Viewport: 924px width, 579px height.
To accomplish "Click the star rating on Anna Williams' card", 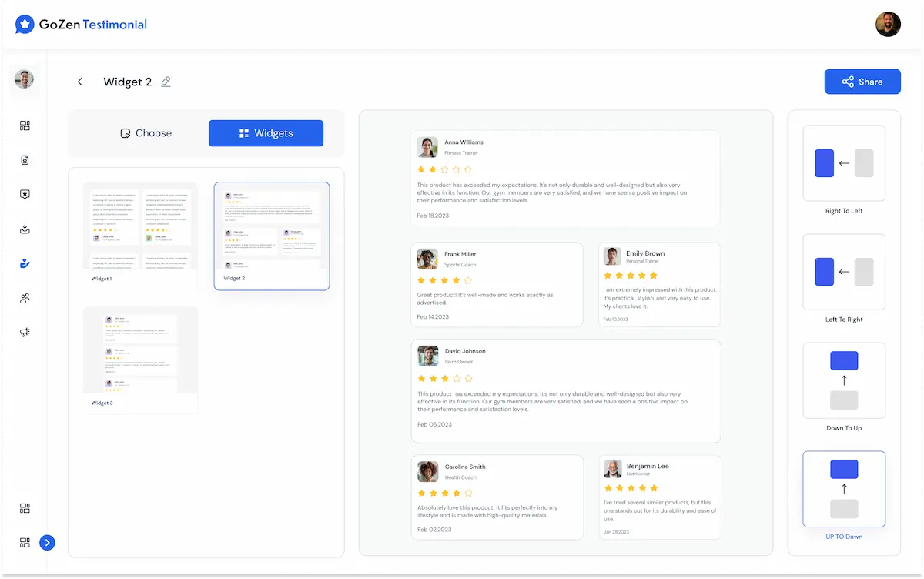I will 444,169.
